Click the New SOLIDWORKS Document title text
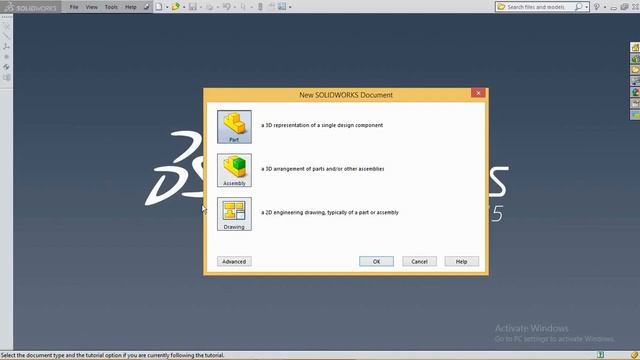This screenshot has width=640, height=360. (346, 95)
